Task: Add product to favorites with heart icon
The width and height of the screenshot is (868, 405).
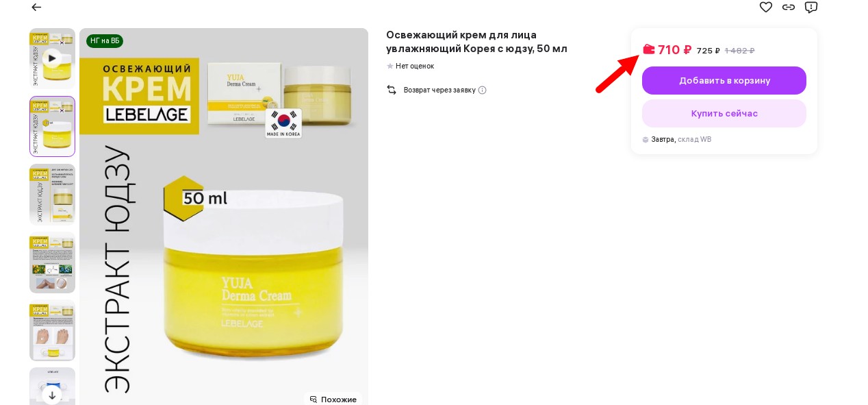Action: [766, 7]
